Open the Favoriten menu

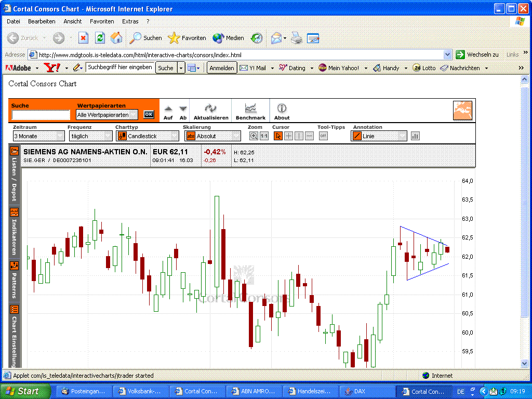pyautogui.click(x=102, y=21)
